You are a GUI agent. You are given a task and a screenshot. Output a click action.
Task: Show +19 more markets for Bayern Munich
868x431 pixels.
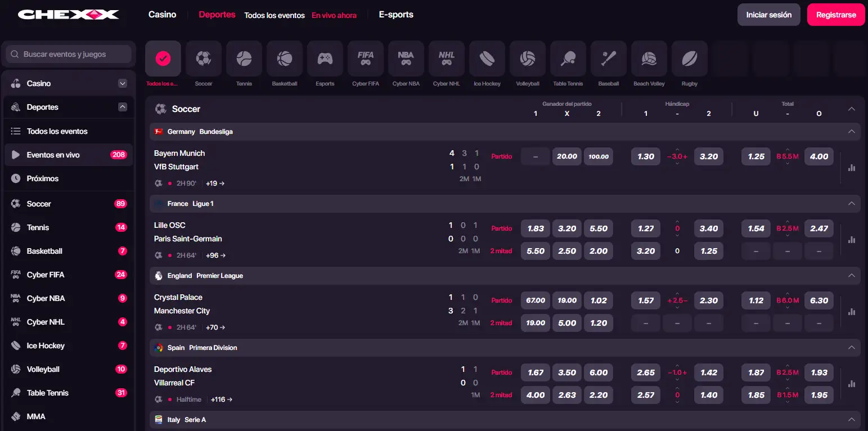point(215,183)
